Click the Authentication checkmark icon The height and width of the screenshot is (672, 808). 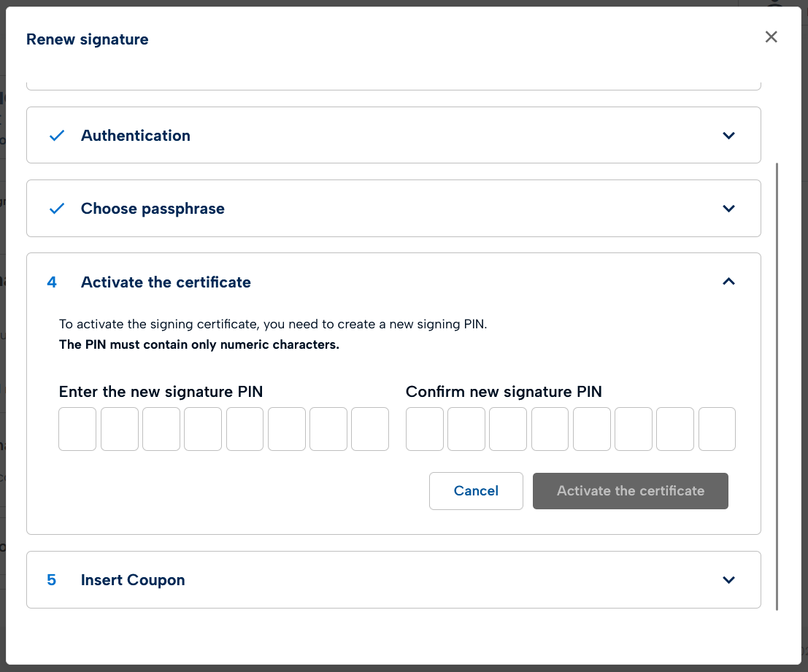pos(57,136)
